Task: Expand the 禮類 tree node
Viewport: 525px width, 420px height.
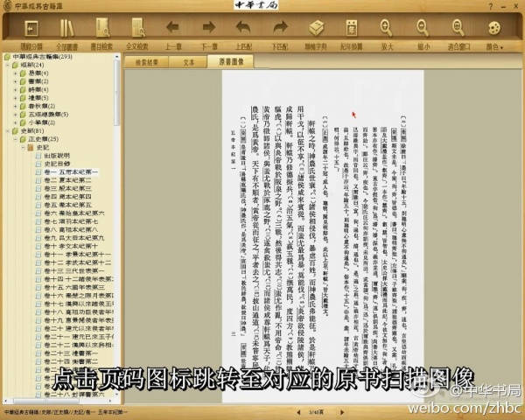Action: pos(15,98)
